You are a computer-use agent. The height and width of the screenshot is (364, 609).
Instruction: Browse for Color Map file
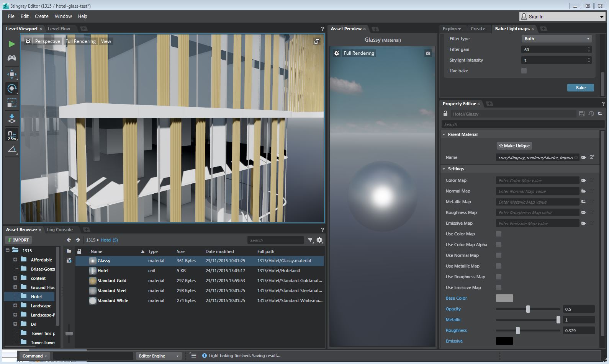[583, 180]
